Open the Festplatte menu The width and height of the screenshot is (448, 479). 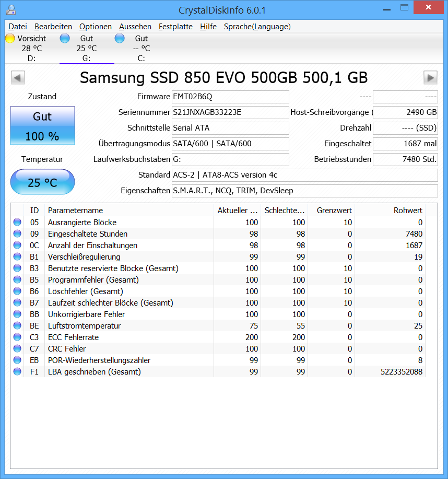(x=175, y=27)
